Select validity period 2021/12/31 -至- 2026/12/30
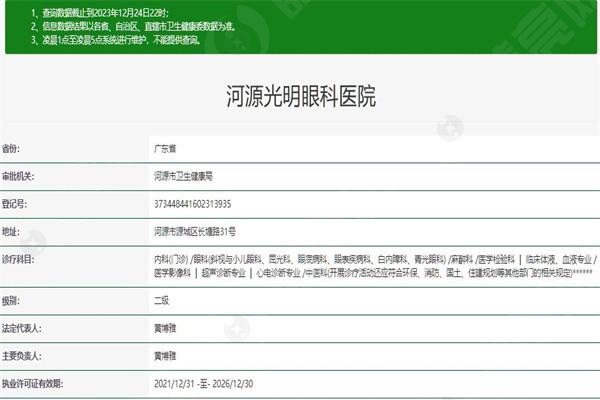This screenshot has height=400, width=600. pos(204,384)
